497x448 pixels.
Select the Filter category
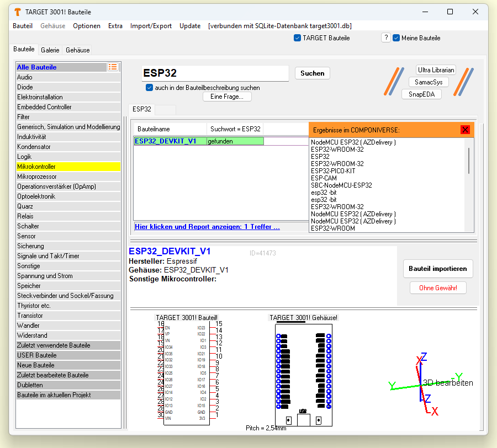[x=68, y=117]
